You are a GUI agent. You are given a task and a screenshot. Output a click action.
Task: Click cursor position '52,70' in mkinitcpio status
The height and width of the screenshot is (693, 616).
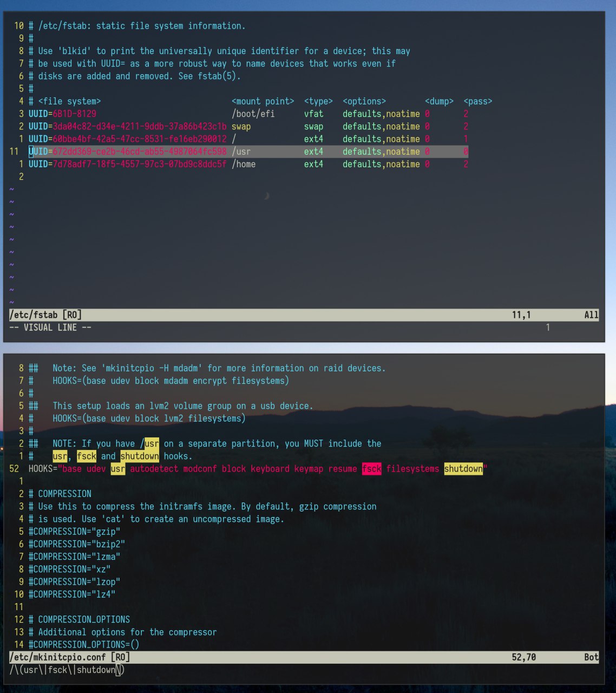coord(524,657)
